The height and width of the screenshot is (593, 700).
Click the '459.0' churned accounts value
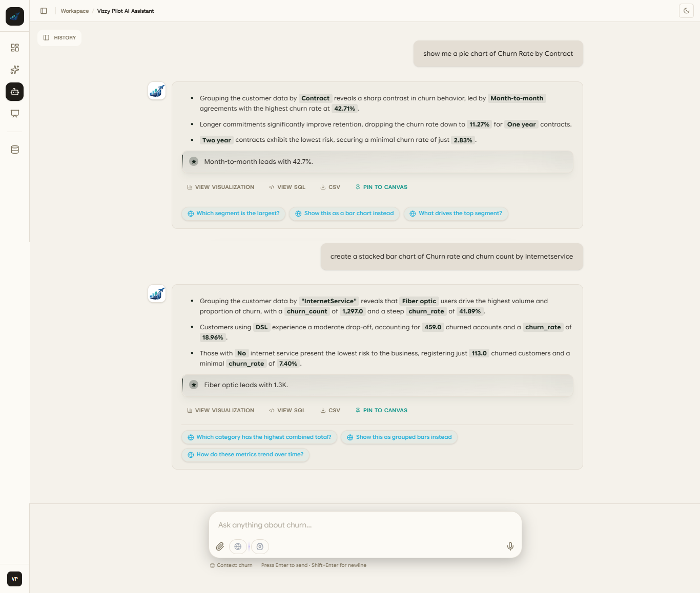pos(433,327)
